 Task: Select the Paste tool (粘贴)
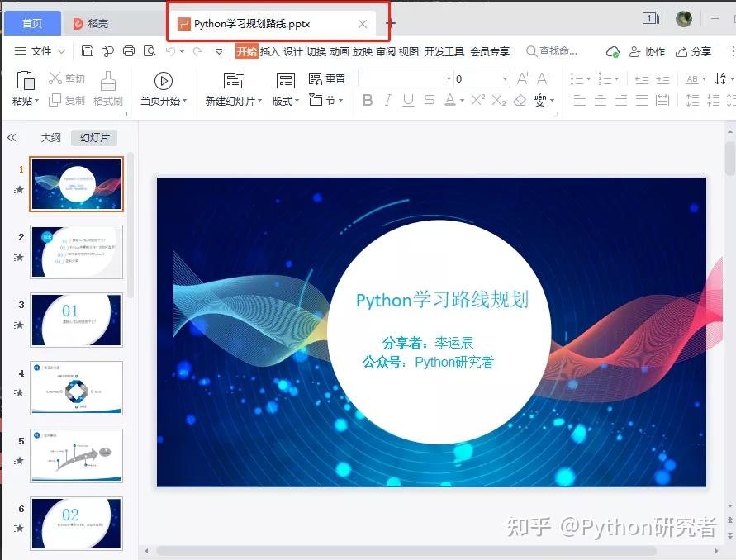pyautogui.click(x=25, y=85)
